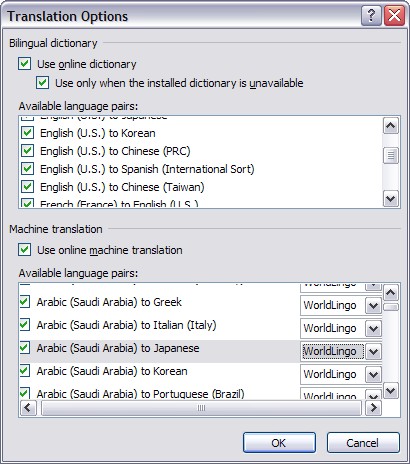Image resolution: width=410 pixels, height=464 pixels.
Task: Click machine translation list scroll up arrow
Action: tap(391, 293)
